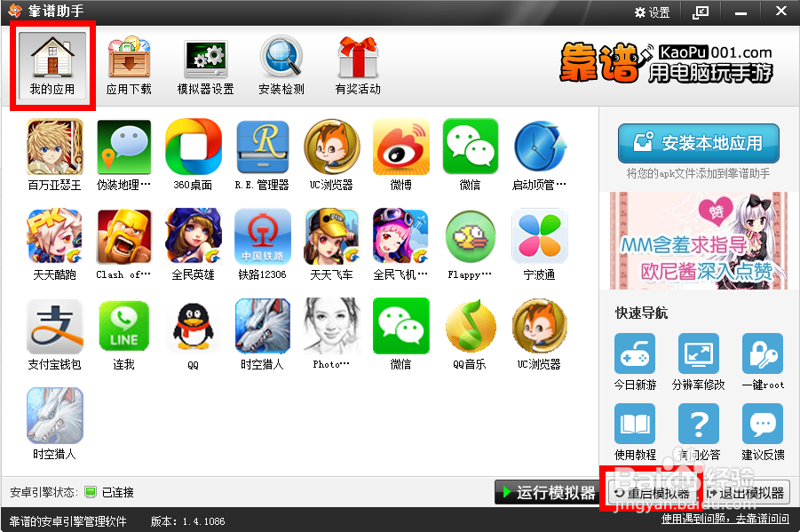This screenshot has width=800, height=532.
Task: Click the 一键root icon
Action: pos(763,353)
